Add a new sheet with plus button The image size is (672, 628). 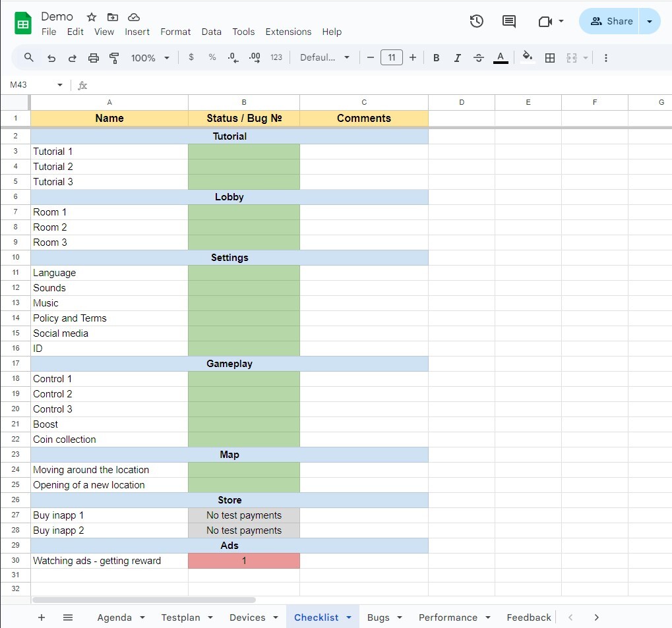[x=42, y=617]
